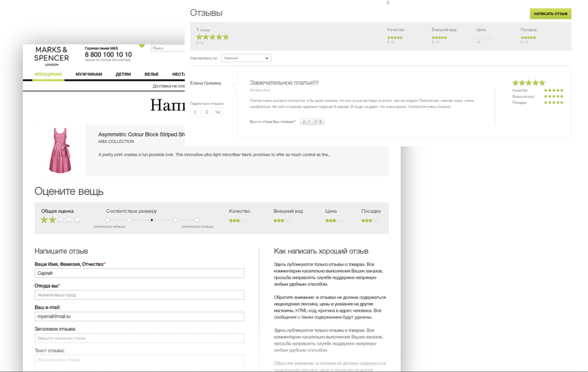Select second size-fit radio point
Viewport: 588px width, 372px height.
tap(129, 220)
